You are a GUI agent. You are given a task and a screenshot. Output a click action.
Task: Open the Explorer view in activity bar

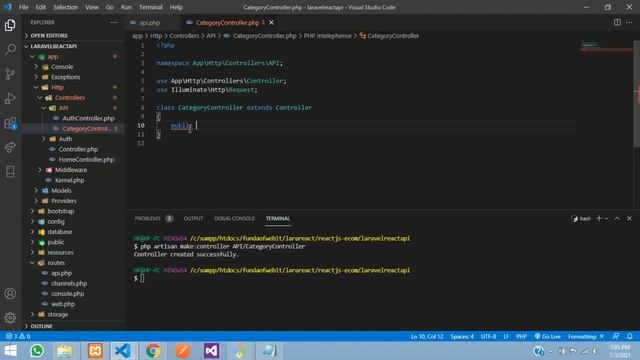[10, 25]
